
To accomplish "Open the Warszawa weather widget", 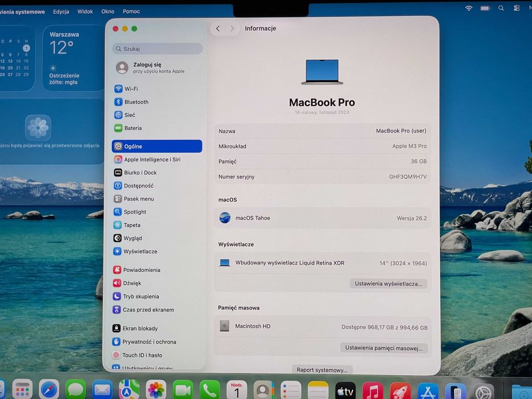I will [x=74, y=58].
